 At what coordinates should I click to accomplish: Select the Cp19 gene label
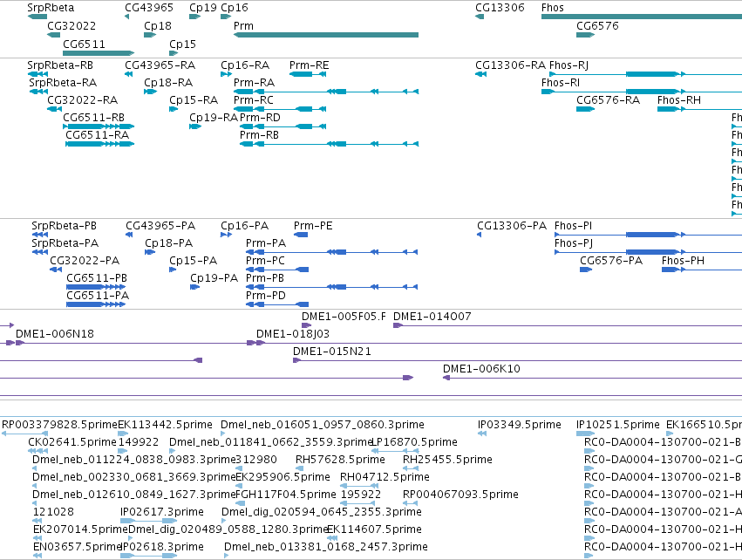[203, 8]
